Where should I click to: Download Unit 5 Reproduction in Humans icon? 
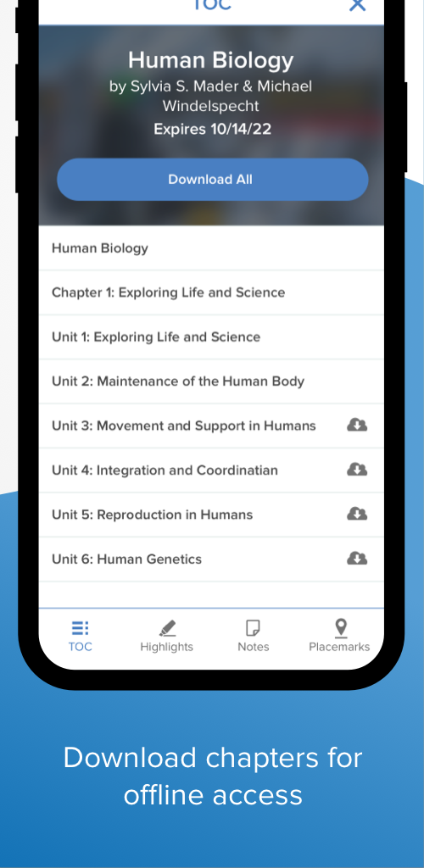click(x=357, y=514)
